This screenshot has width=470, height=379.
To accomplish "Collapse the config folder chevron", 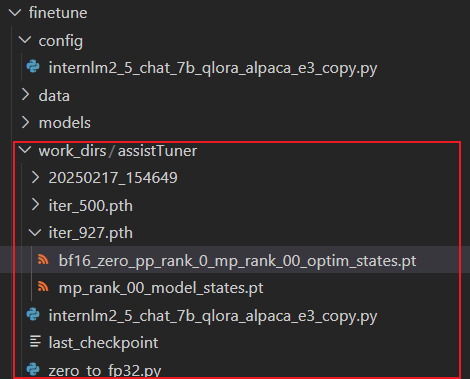I will click(25, 40).
